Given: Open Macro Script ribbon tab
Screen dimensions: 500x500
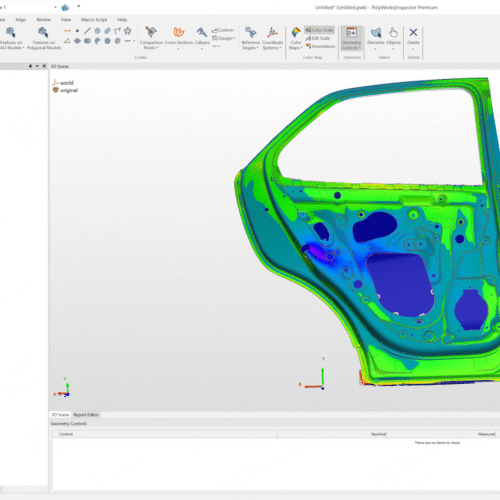Looking at the screenshot, I should click(94, 20).
